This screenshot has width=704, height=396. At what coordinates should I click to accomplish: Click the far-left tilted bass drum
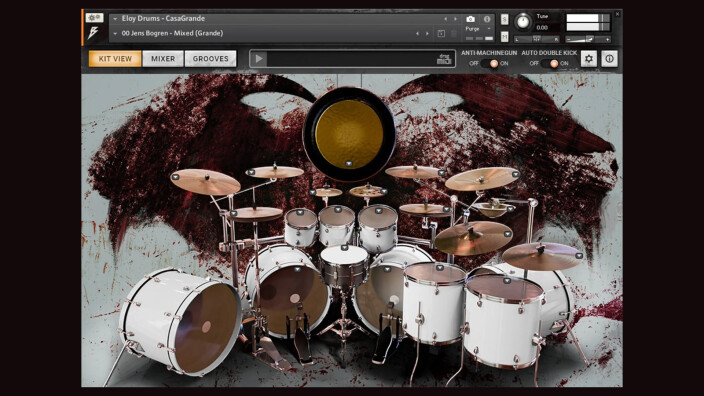click(x=180, y=321)
